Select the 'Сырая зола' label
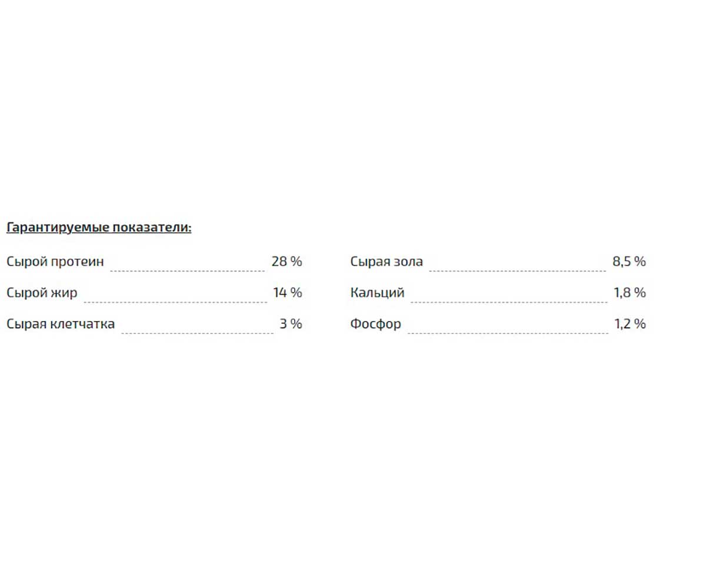706x588 pixels. [x=387, y=262]
